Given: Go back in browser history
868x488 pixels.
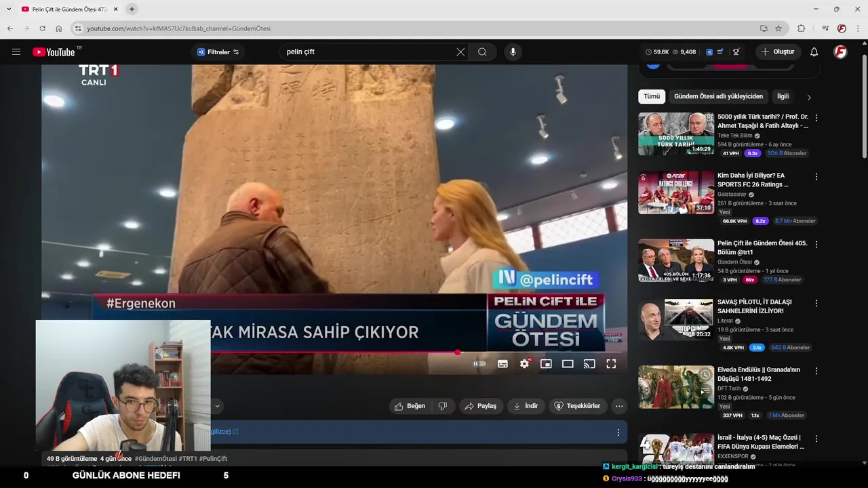Looking at the screenshot, I should coord(9,28).
